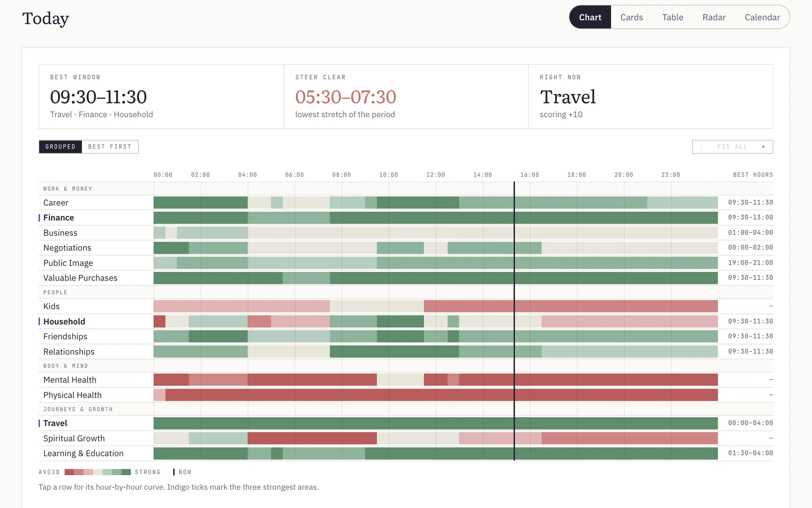Click Business best hours 01:00-04:00
Image resolution: width=812 pixels, height=508 pixels.
tap(750, 233)
